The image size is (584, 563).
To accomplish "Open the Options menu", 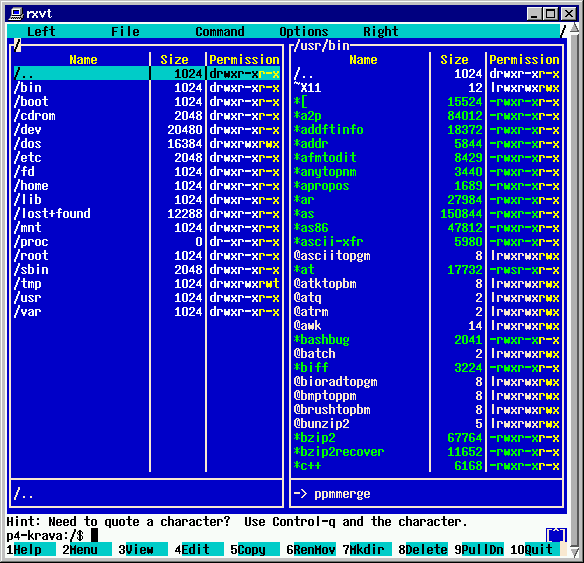I will [x=304, y=32].
